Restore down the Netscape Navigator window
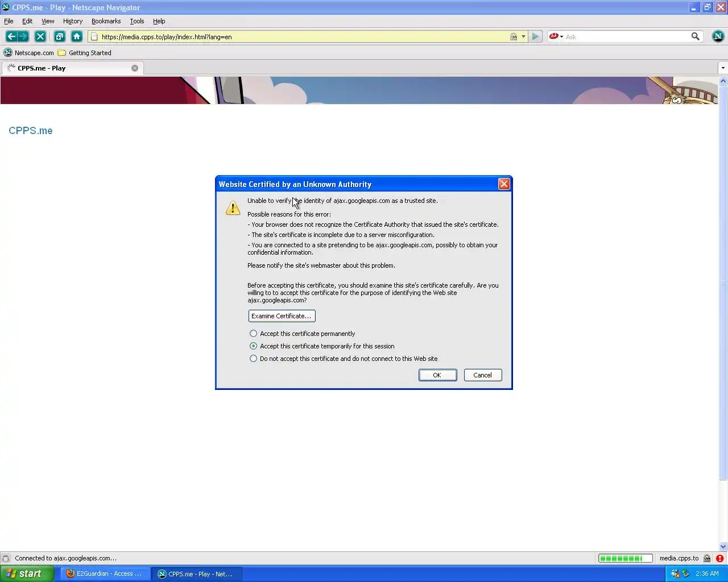The height and width of the screenshot is (582, 728). [707, 7]
